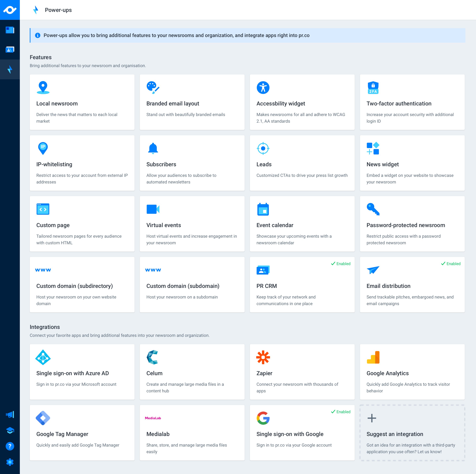Click the Enabled badge on Email distribution
This screenshot has width=476, height=474.
451,264
